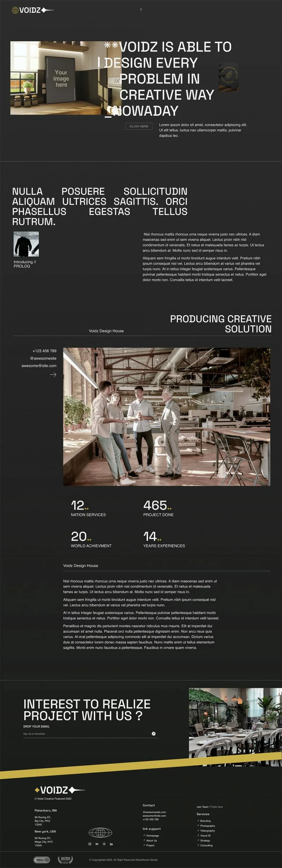Viewport: 282px width, 868px height.
Task: Follow the Join Team Click here link
Action: coord(217,807)
